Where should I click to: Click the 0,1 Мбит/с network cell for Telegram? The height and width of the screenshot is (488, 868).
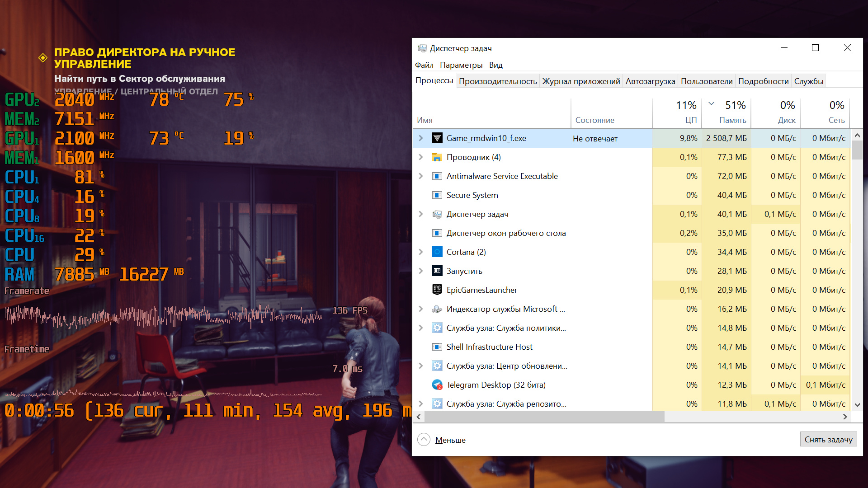(x=826, y=385)
